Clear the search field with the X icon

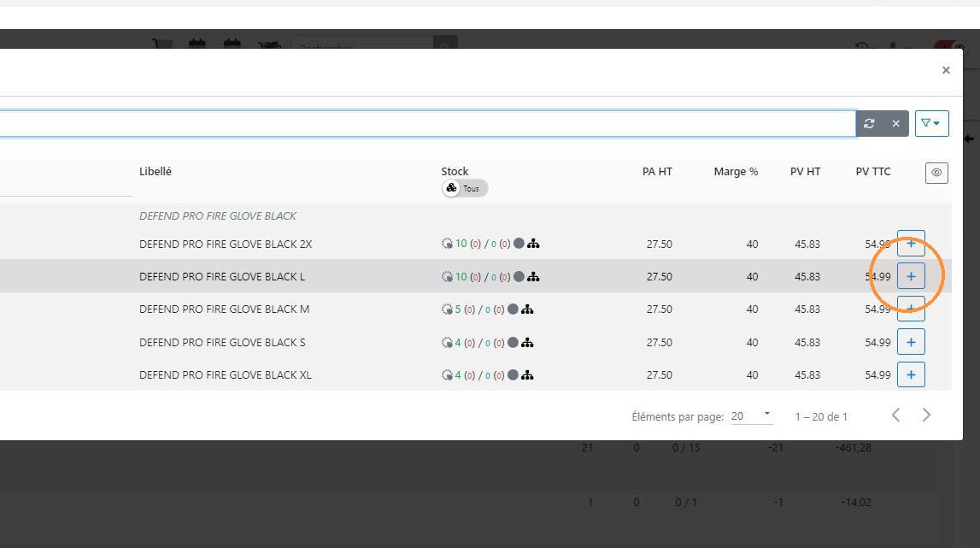click(x=895, y=123)
